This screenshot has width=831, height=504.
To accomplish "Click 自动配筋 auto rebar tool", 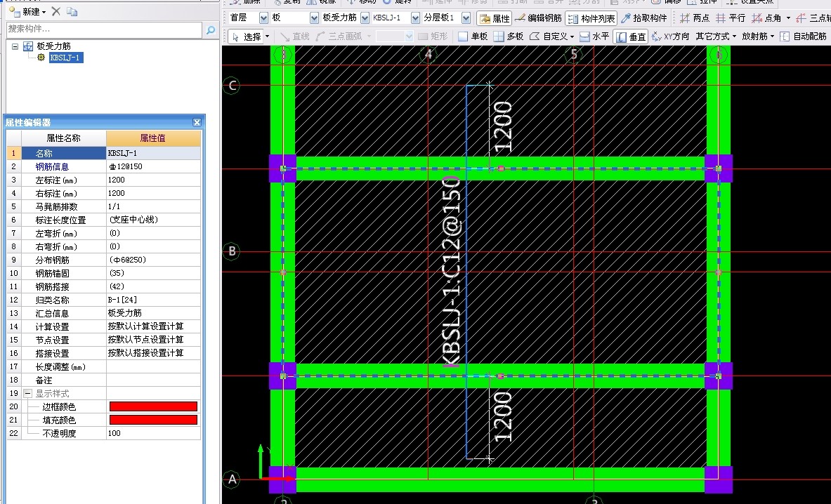I will pyautogui.click(x=804, y=37).
